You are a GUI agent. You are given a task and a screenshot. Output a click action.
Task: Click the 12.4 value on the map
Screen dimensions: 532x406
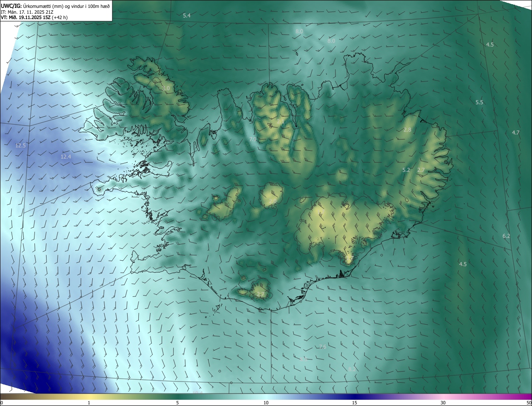[x=66, y=157]
